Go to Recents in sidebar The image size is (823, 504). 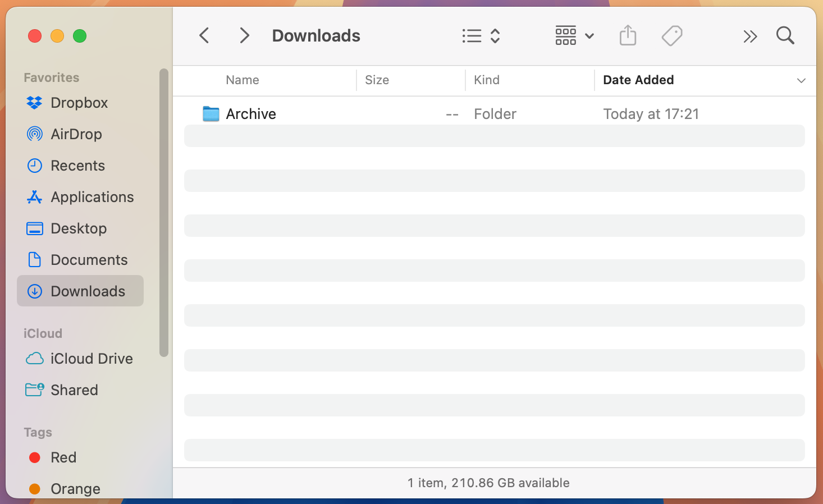coord(77,166)
